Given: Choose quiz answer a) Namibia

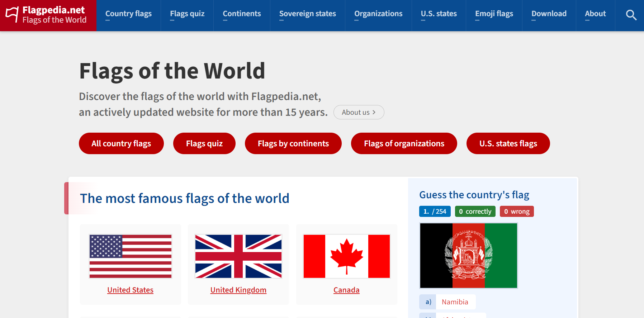Looking at the screenshot, I should pyautogui.click(x=448, y=302).
